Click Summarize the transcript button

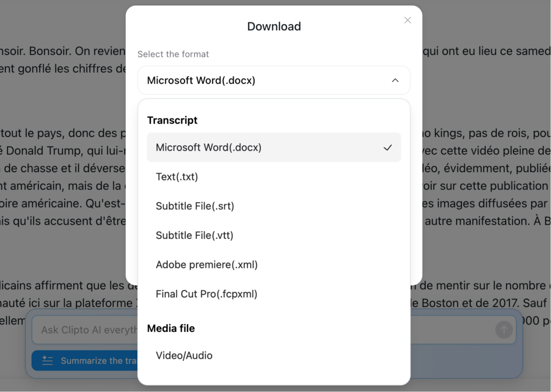pos(84,360)
